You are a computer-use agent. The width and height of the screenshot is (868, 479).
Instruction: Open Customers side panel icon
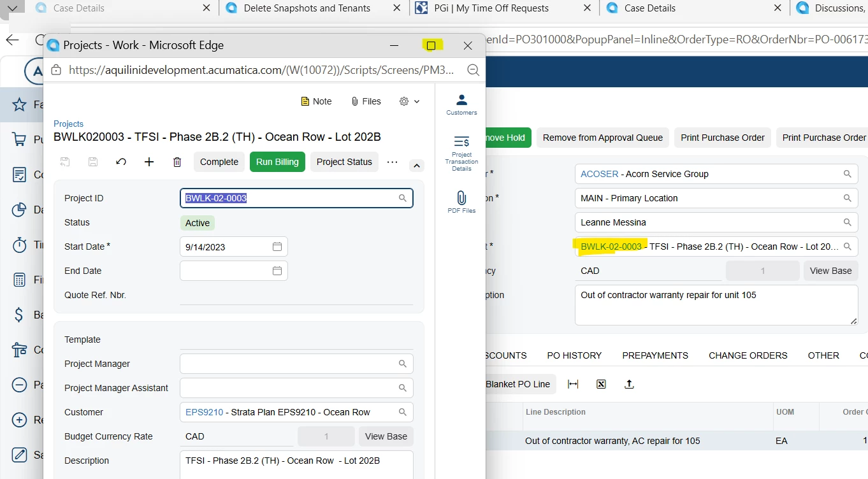point(461,104)
